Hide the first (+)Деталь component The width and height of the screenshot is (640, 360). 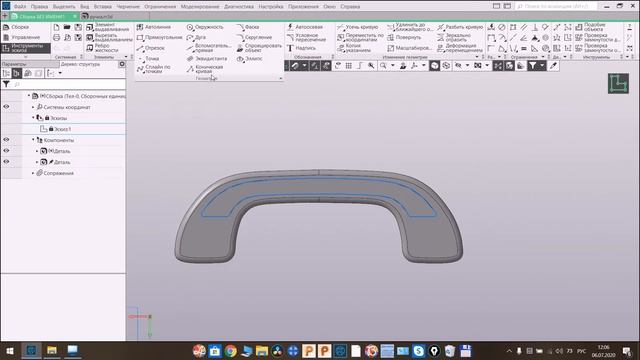(6, 151)
